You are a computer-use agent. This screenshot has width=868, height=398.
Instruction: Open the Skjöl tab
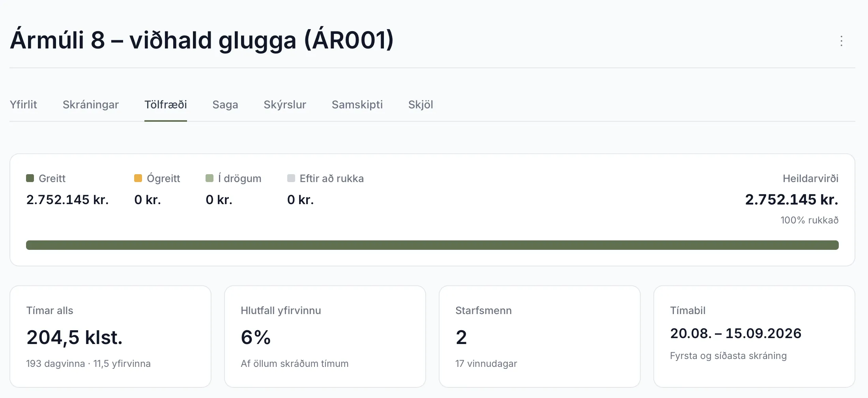coord(421,104)
